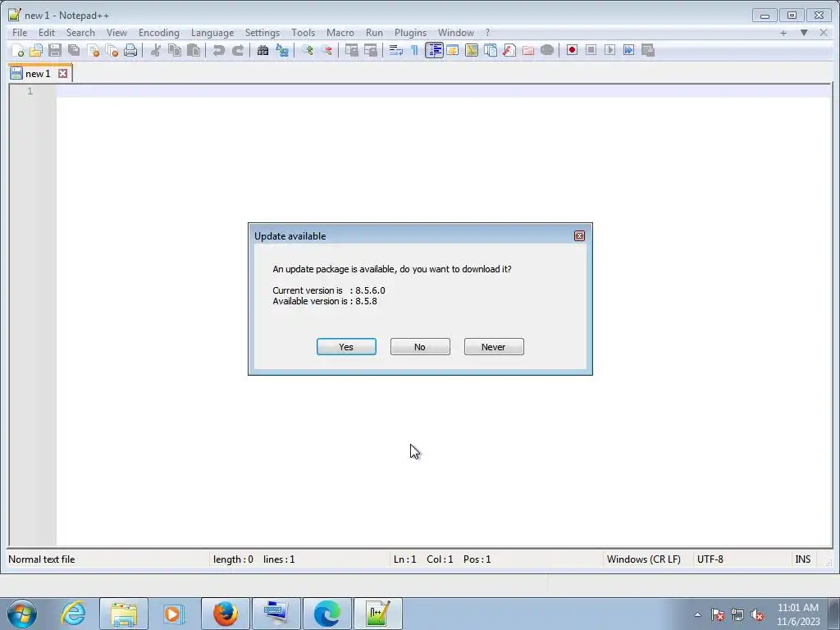Create a new file via toolbar icon
This screenshot has width=840, height=630.
(18, 50)
